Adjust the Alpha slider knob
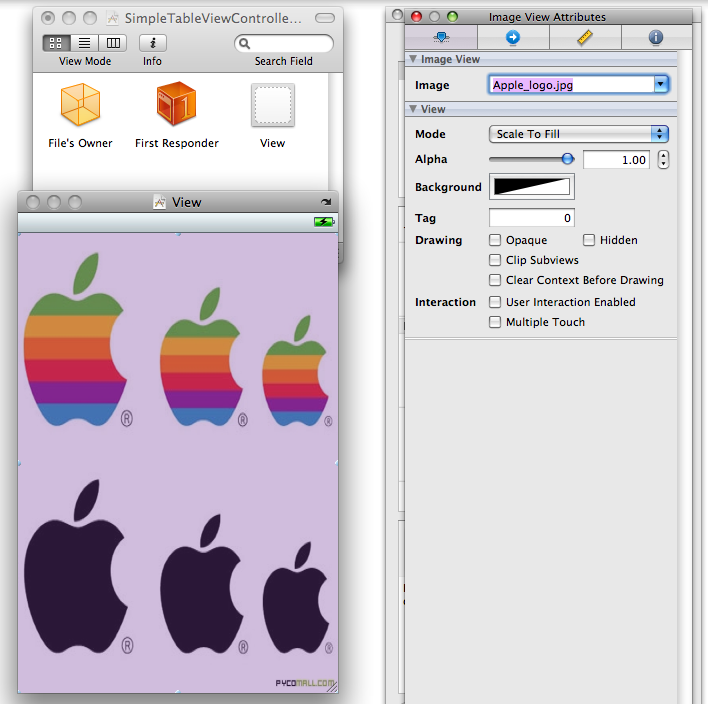 (x=568, y=159)
